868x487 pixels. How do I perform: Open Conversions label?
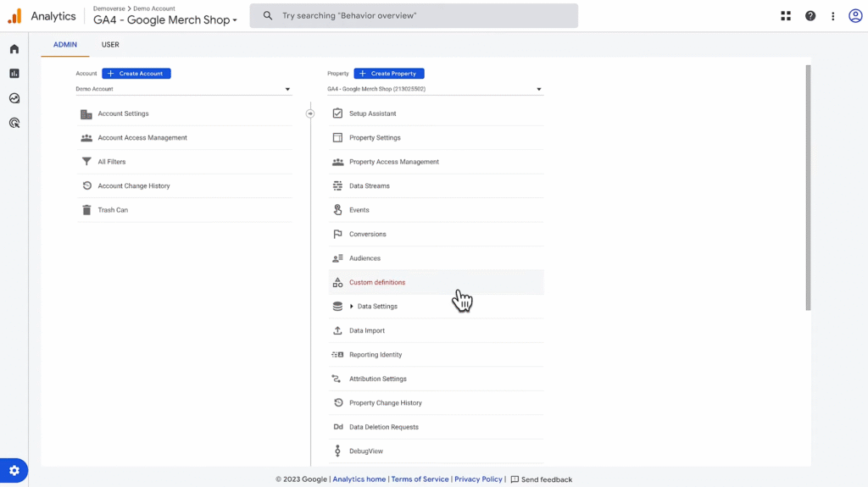[x=368, y=234]
